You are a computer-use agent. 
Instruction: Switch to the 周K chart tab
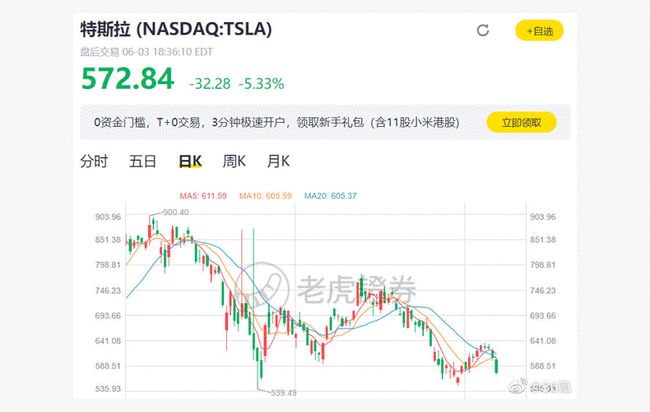click(x=234, y=161)
